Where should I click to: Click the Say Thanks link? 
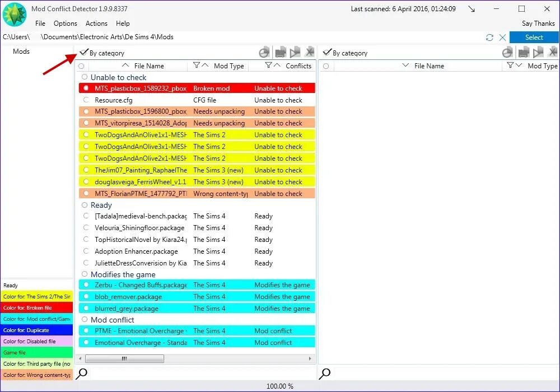pyautogui.click(x=538, y=23)
